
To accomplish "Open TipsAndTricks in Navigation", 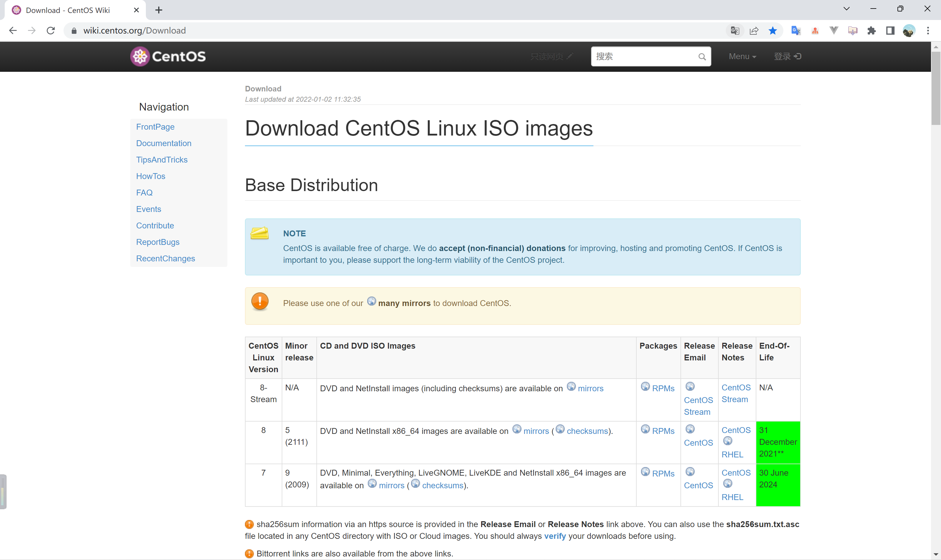I will pos(162,160).
